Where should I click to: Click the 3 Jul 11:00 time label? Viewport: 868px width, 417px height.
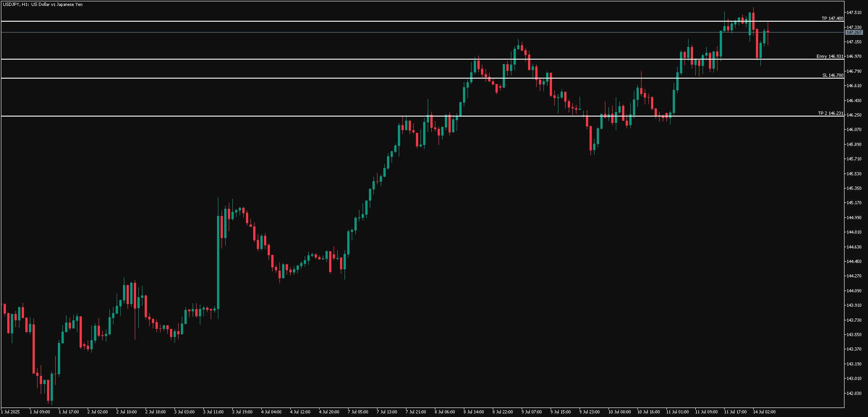point(213,412)
